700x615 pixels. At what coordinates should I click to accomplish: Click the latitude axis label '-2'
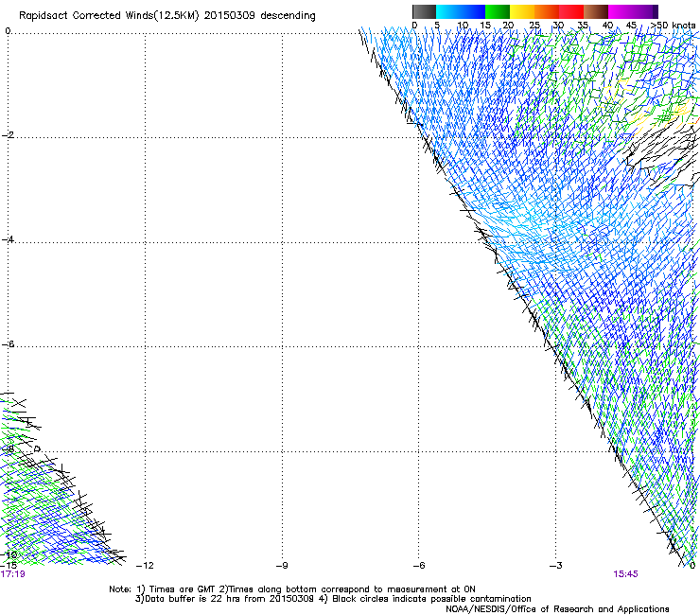click(8, 135)
